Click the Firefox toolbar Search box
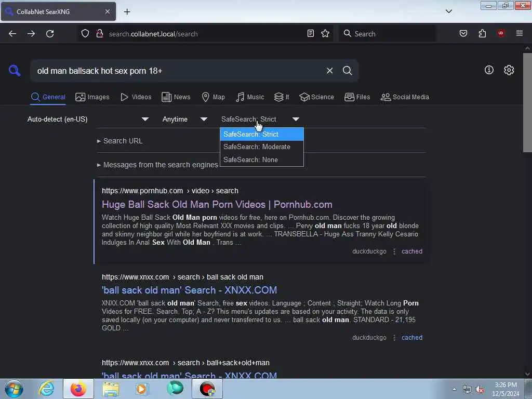This screenshot has width=532, height=399. (388, 34)
